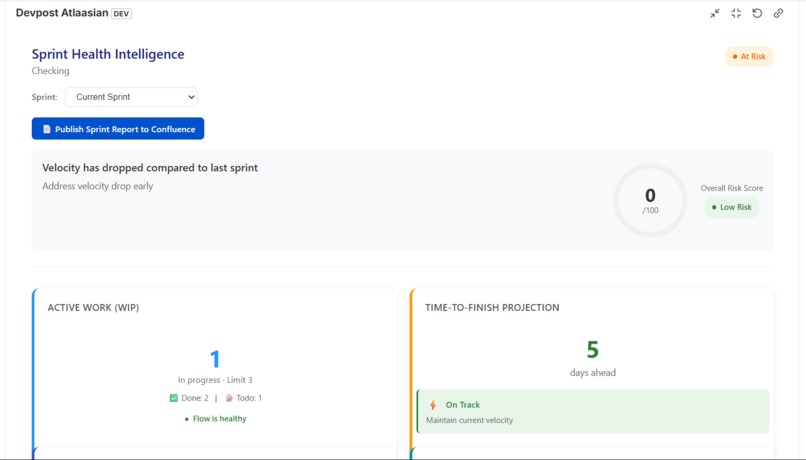Image resolution: width=806 pixels, height=460 pixels.
Task: Click the Low Risk badge
Action: [x=731, y=207]
